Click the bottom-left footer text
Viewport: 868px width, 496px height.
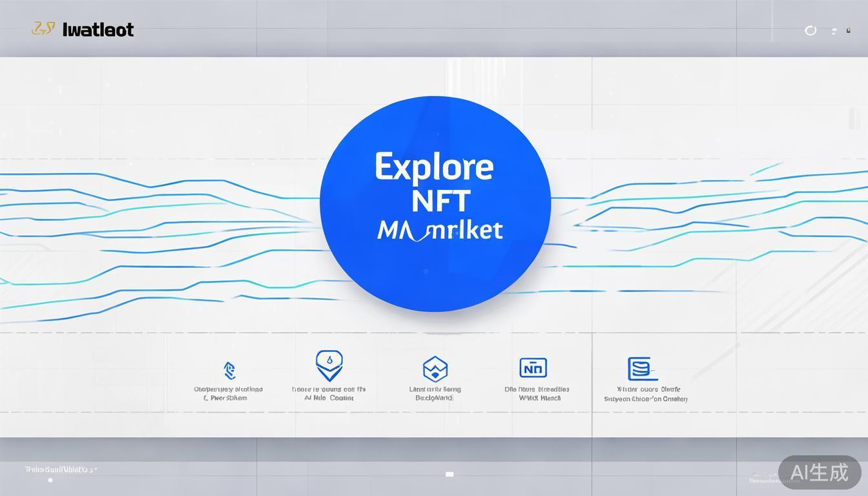tap(60, 470)
